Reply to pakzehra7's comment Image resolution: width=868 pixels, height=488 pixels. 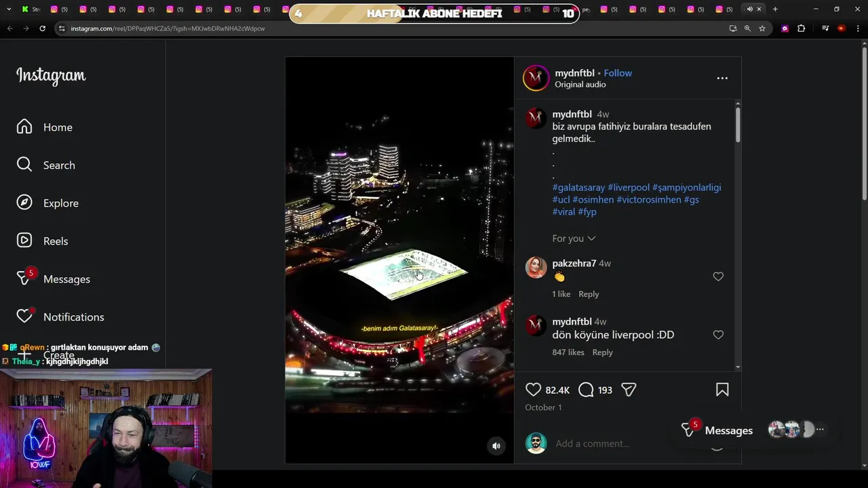[589, 294]
